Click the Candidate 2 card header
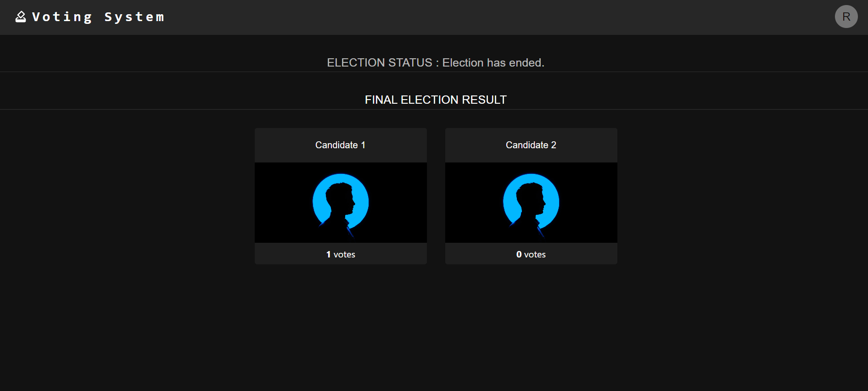The height and width of the screenshot is (391, 868). (x=531, y=145)
